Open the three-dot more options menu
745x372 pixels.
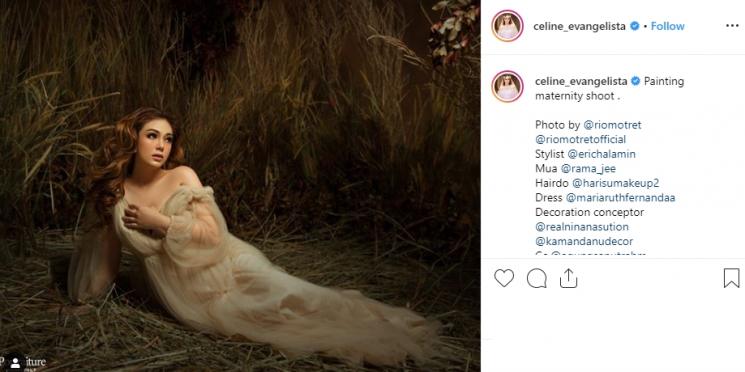pyautogui.click(x=732, y=26)
